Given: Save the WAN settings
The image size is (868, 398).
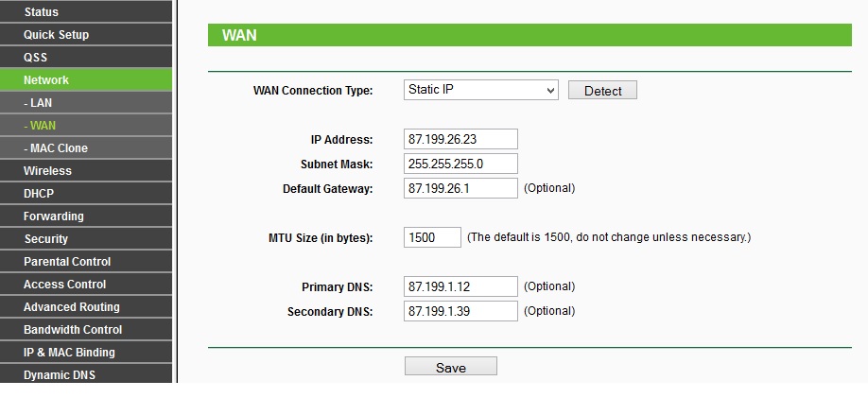Looking at the screenshot, I should point(451,367).
